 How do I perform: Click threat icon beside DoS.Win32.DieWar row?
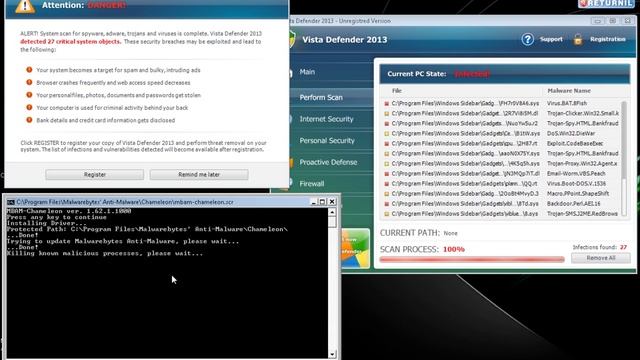click(387, 133)
